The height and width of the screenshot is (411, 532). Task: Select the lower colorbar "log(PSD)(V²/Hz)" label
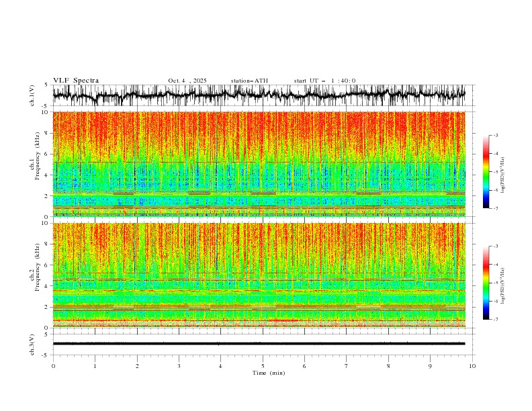tap(502, 286)
